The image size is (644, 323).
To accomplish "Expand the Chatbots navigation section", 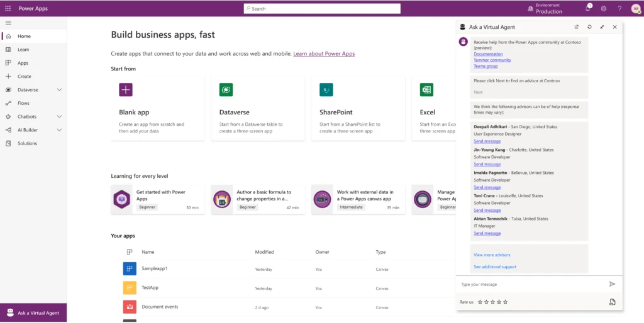I will point(59,116).
